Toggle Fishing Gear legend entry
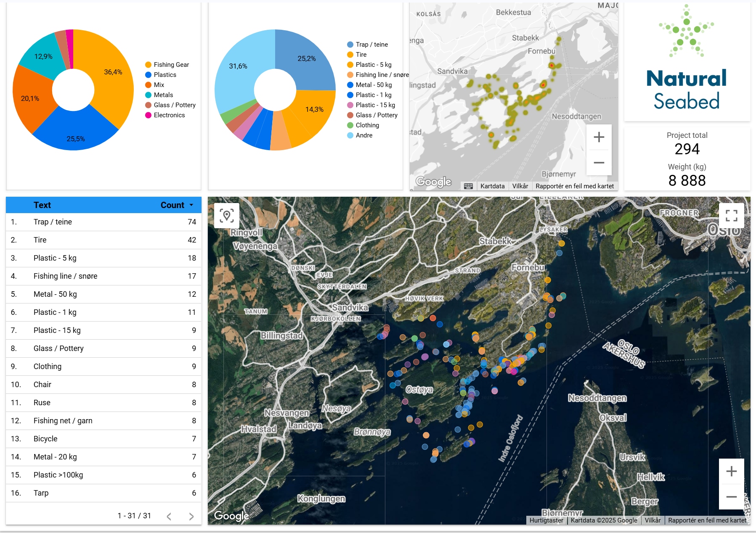Screen dimensions: 756x533 (171, 65)
